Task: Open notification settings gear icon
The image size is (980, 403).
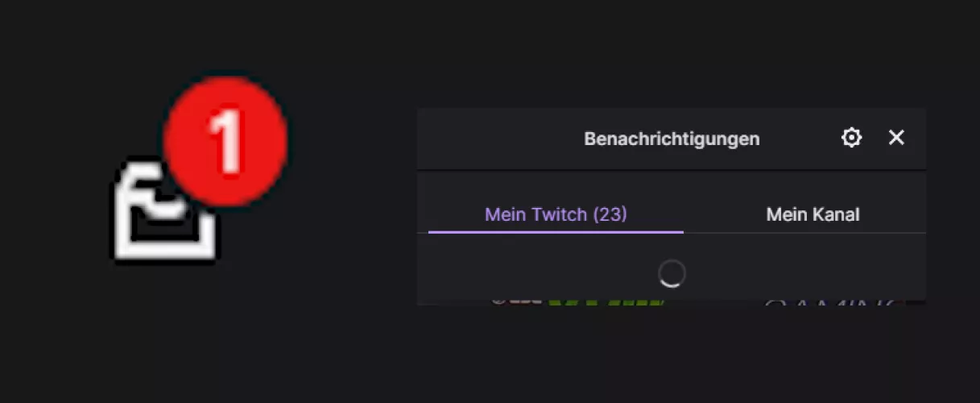Action: [x=851, y=138]
